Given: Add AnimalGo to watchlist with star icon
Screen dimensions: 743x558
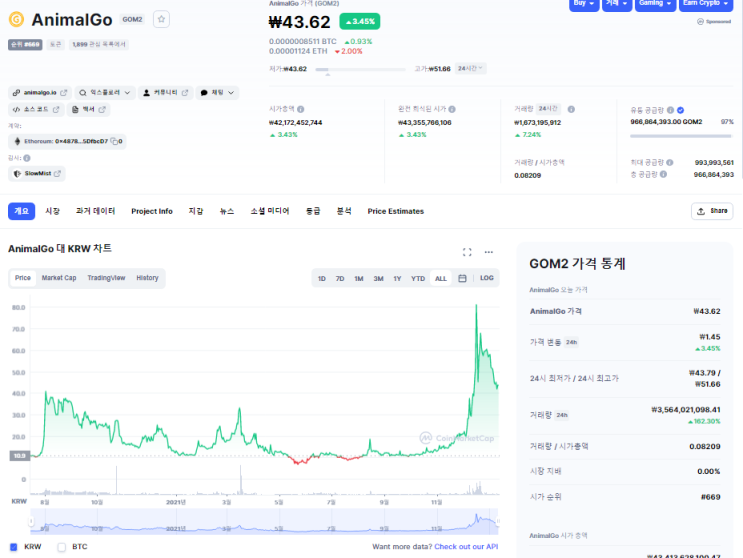Looking at the screenshot, I should click(x=161, y=19).
